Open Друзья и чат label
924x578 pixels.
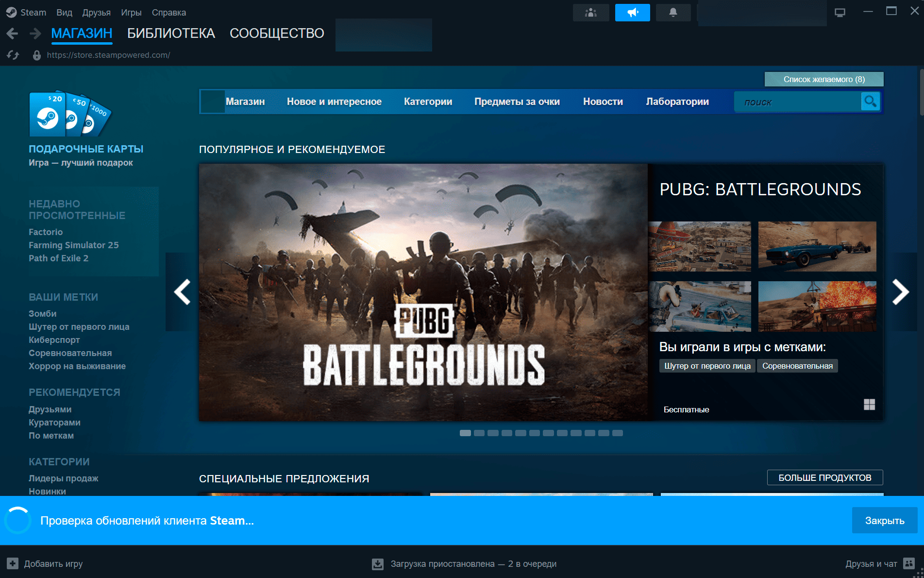click(x=871, y=564)
